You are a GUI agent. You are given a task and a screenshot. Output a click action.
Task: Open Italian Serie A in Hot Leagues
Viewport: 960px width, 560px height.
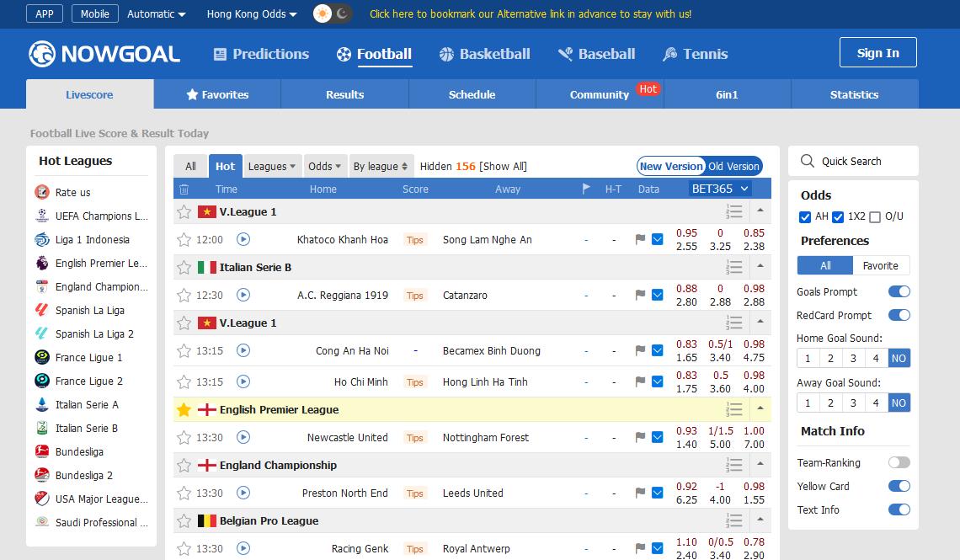[87, 404]
